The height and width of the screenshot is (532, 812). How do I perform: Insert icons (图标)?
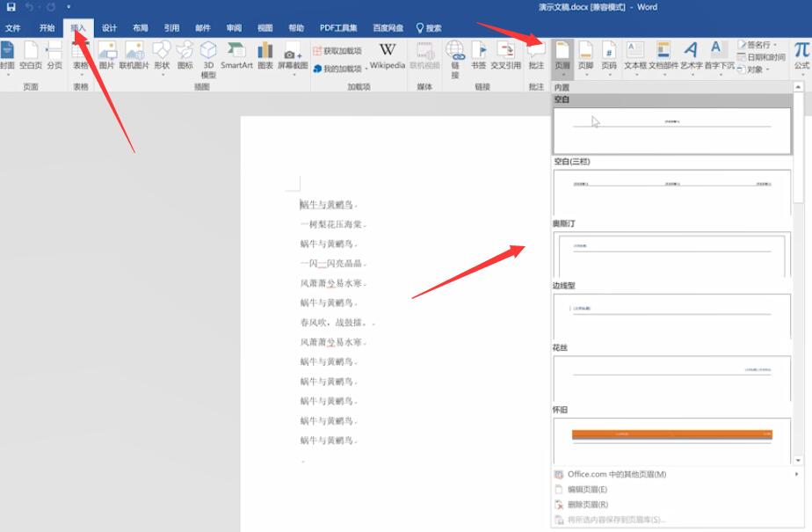(185, 56)
